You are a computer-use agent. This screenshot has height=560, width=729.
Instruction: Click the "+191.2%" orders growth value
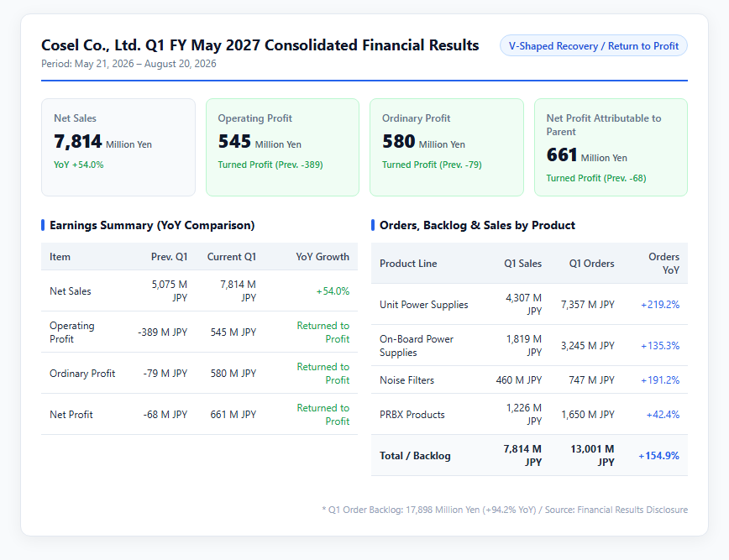coord(660,380)
